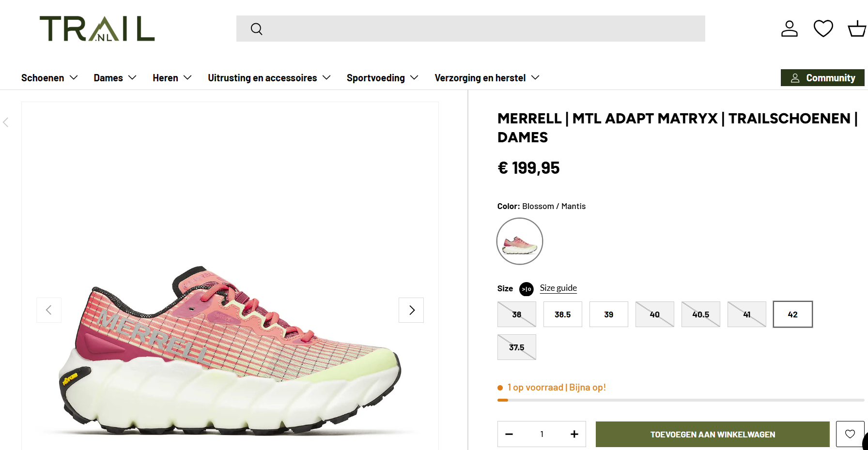Select the Blossom / Mantis color swatch
This screenshot has width=868, height=450.
coord(519,240)
